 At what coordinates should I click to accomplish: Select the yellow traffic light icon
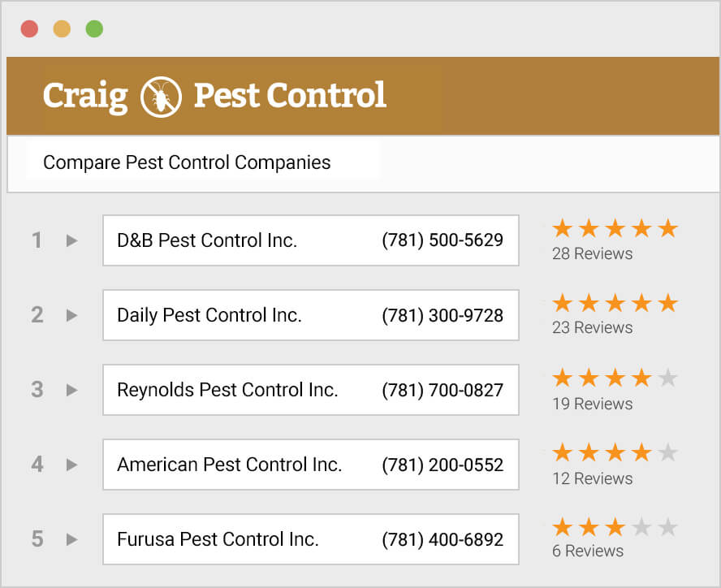click(63, 28)
